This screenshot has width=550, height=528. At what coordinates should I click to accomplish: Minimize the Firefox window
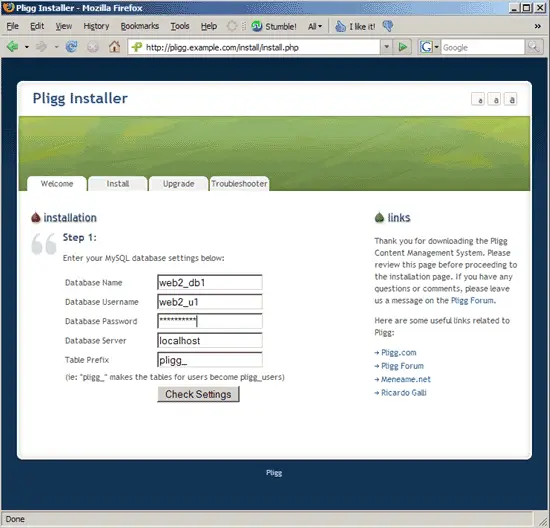click(x=514, y=7)
